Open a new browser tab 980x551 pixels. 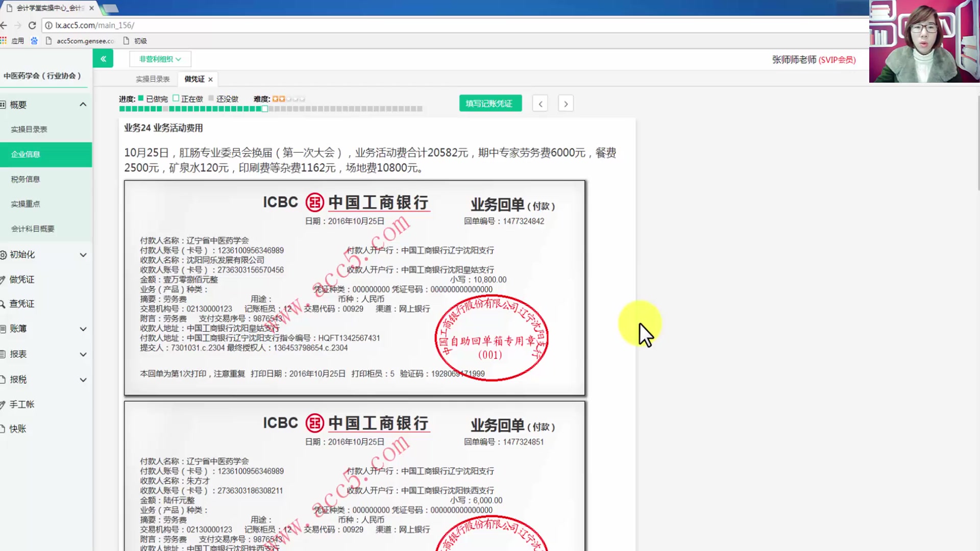point(110,9)
